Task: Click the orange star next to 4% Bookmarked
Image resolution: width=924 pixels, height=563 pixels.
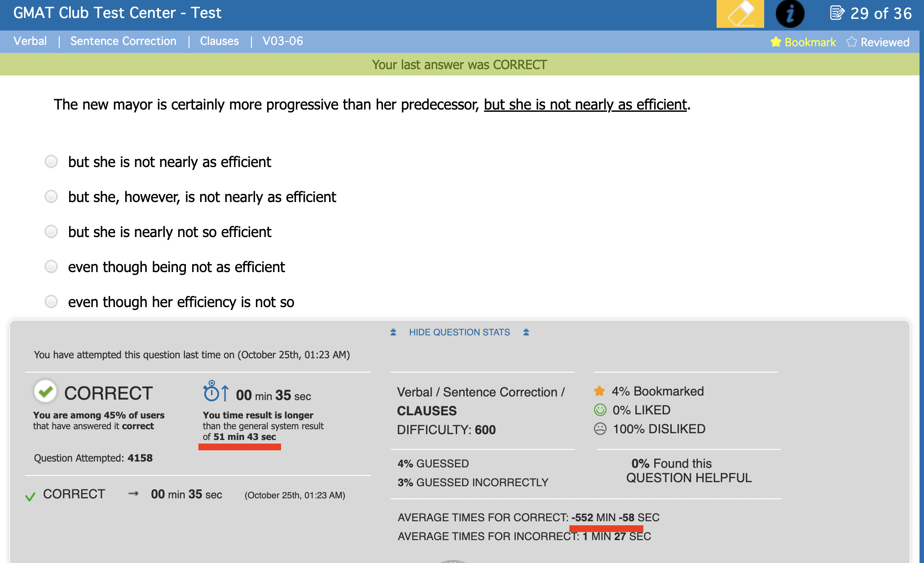Action: 599,391
